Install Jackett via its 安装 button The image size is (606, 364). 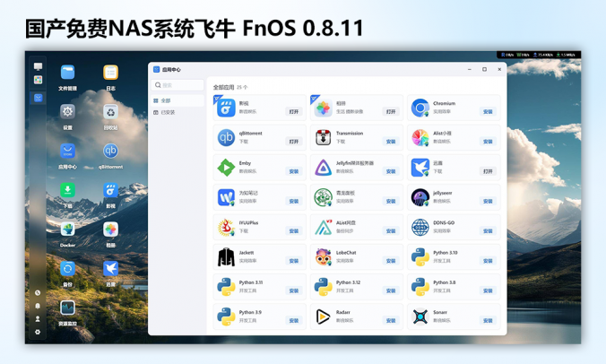294,261
